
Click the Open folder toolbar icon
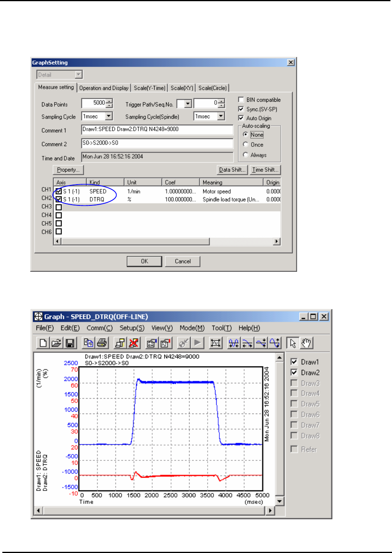57,343
